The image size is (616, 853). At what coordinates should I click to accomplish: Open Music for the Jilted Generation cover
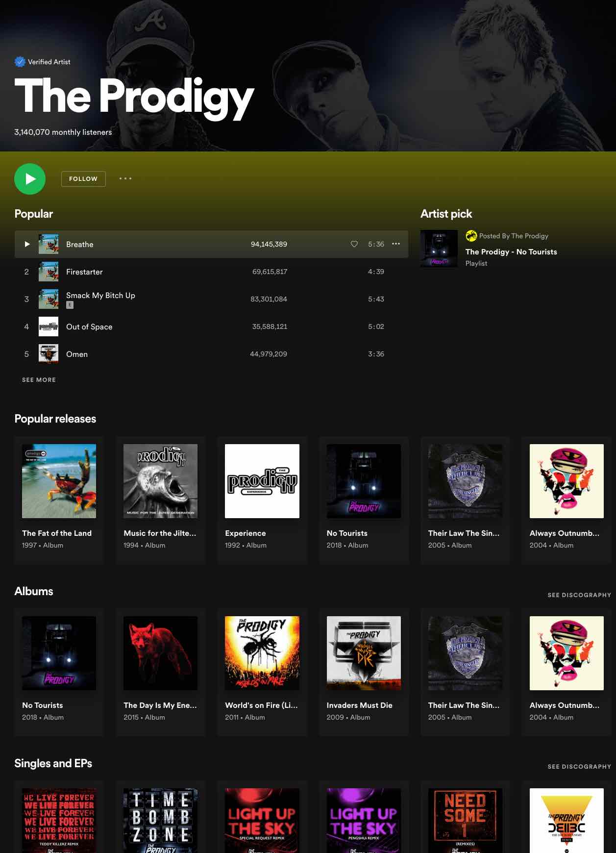click(x=160, y=481)
